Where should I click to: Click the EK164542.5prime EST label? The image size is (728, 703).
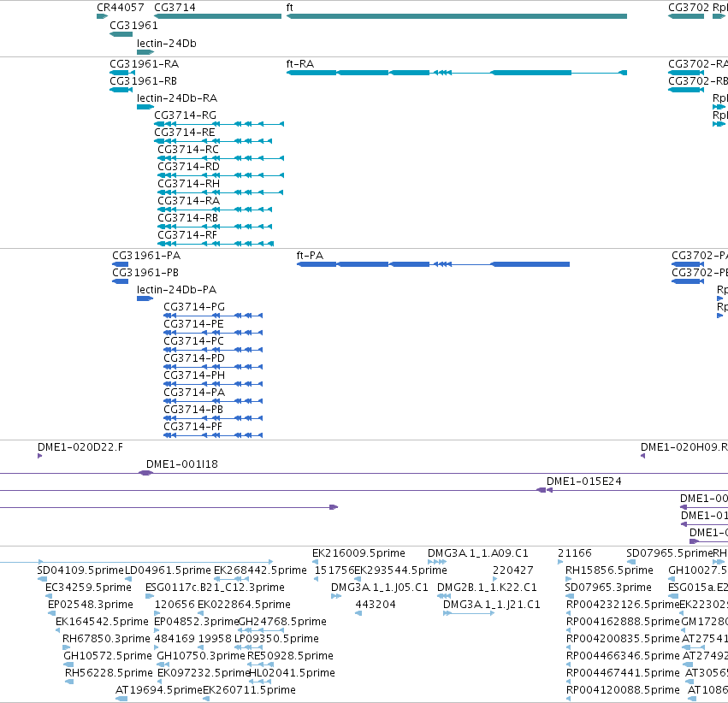click(102, 623)
